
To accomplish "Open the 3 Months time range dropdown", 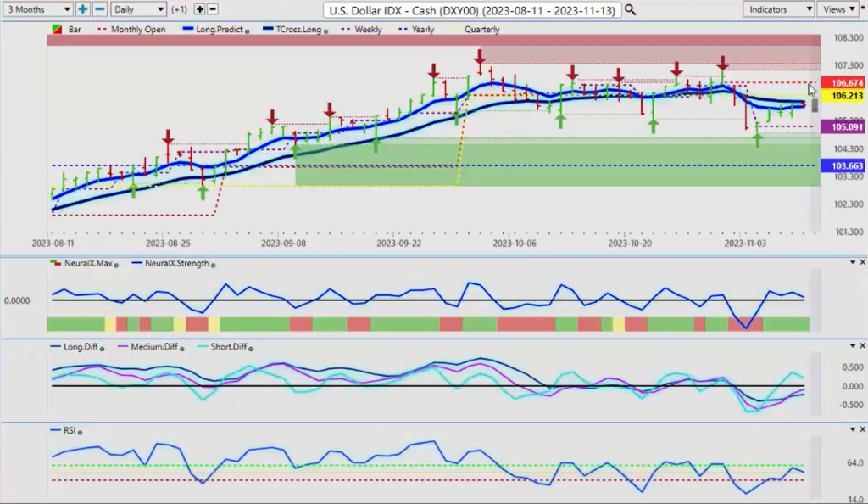I will tap(37, 9).
